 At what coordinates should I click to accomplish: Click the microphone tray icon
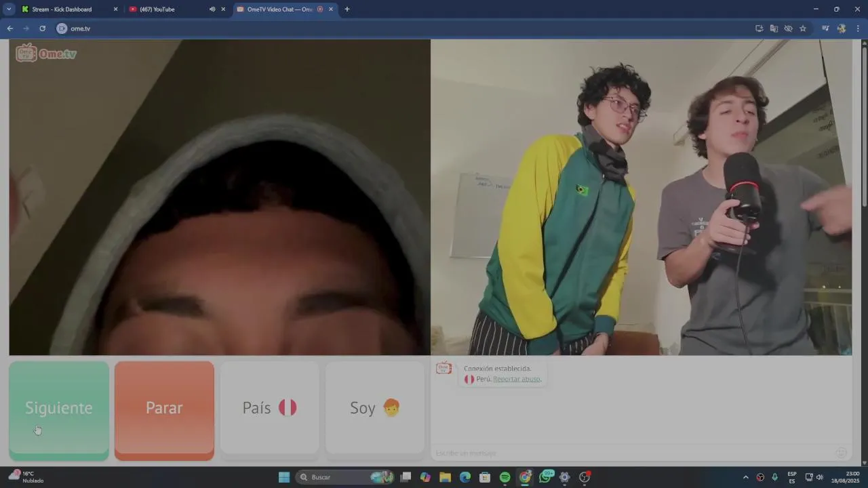coord(775,477)
